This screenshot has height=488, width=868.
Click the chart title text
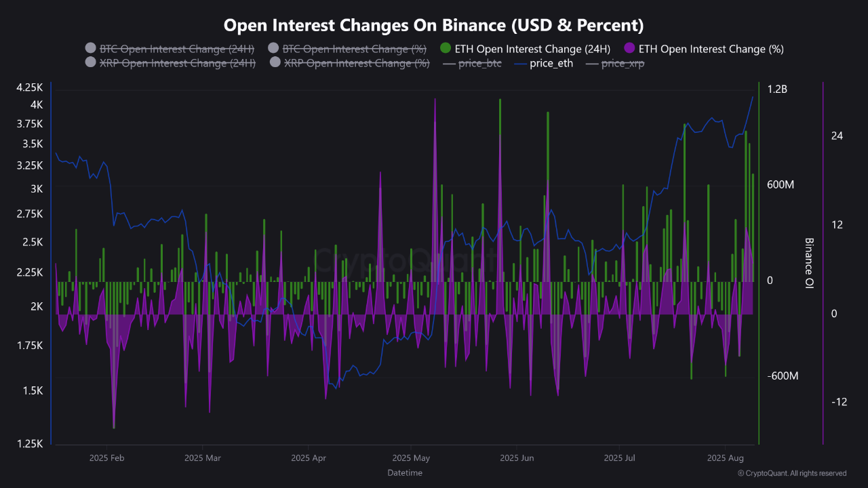point(434,24)
